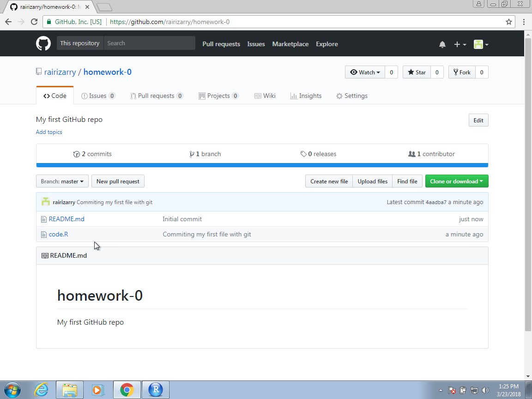Open the repository Pull requests tab

pos(157,96)
